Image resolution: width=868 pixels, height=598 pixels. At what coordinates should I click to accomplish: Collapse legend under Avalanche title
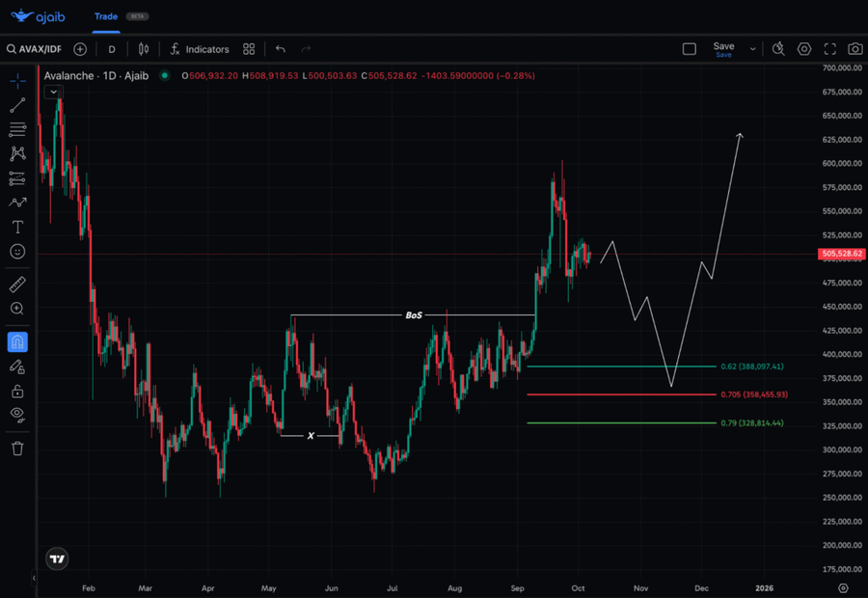pyautogui.click(x=54, y=92)
